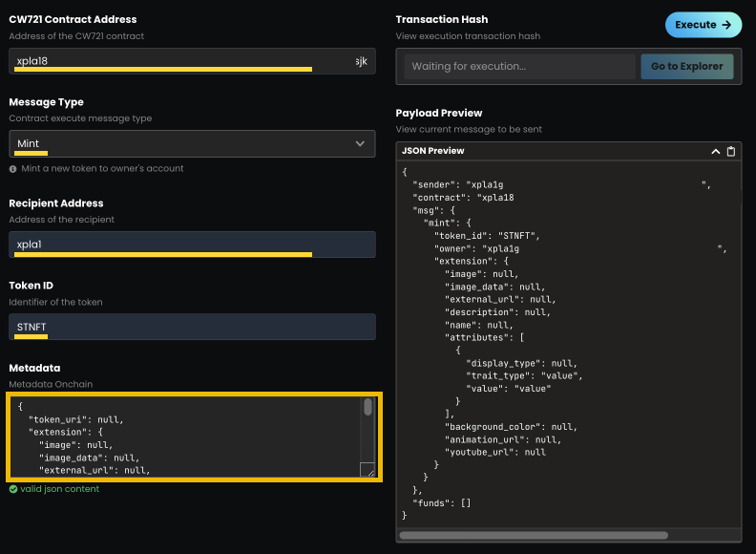756x554 pixels.
Task: Click the JSON Preview header title
Action: click(434, 151)
